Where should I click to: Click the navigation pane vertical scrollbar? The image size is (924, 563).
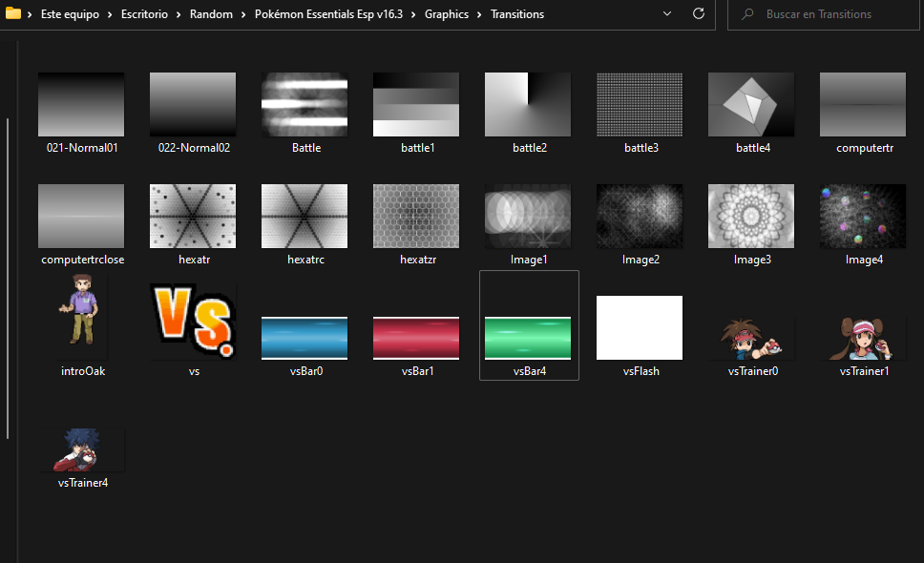[8, 277]
